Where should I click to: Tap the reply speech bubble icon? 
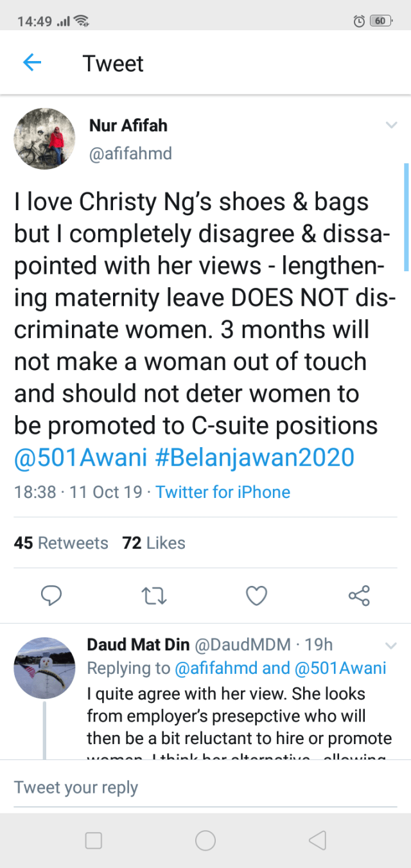51,596
